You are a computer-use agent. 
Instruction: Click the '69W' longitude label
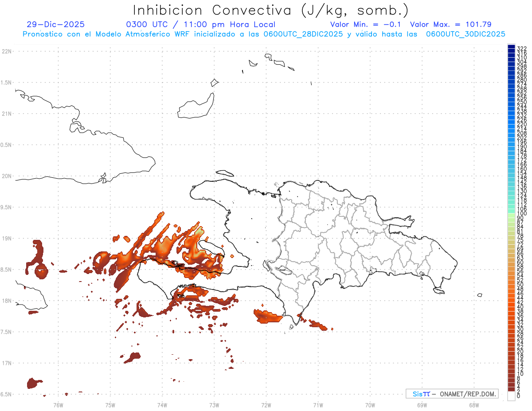pyautogui.click(x=422, y=405)
